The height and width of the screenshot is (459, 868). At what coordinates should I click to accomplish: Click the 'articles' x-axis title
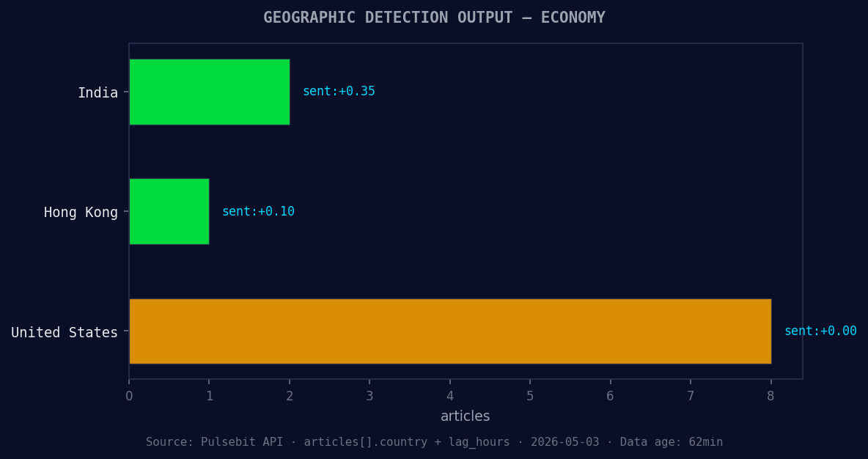[465, 416]
